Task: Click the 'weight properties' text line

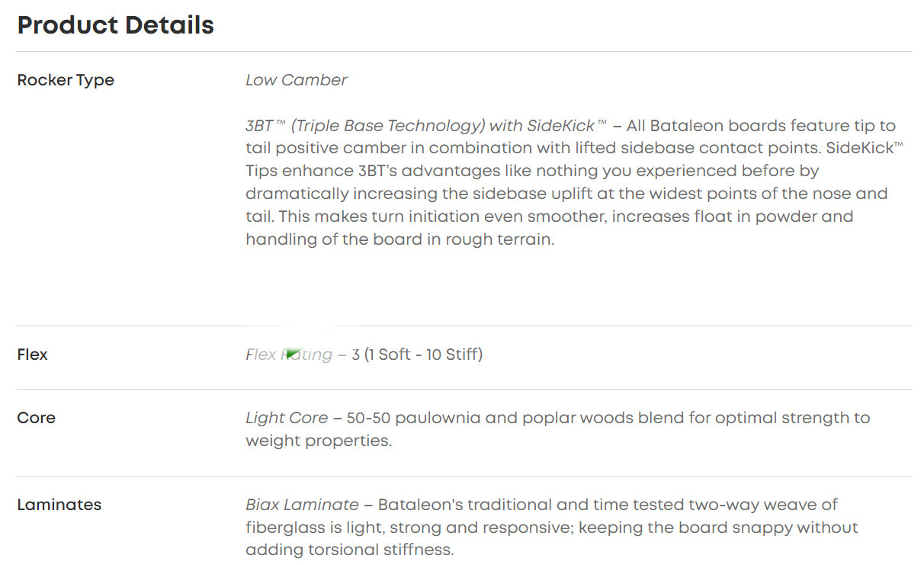Action: (318, 441)
